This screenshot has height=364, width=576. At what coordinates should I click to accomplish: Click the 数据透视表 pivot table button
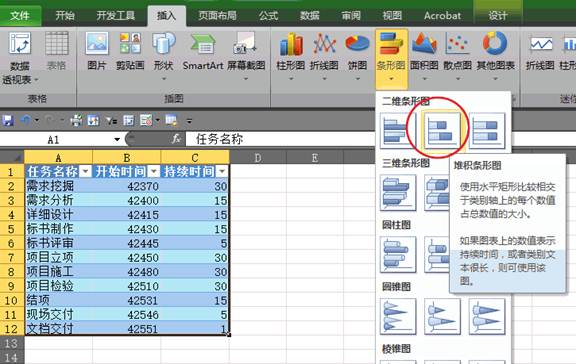click(x=19, y=58)
